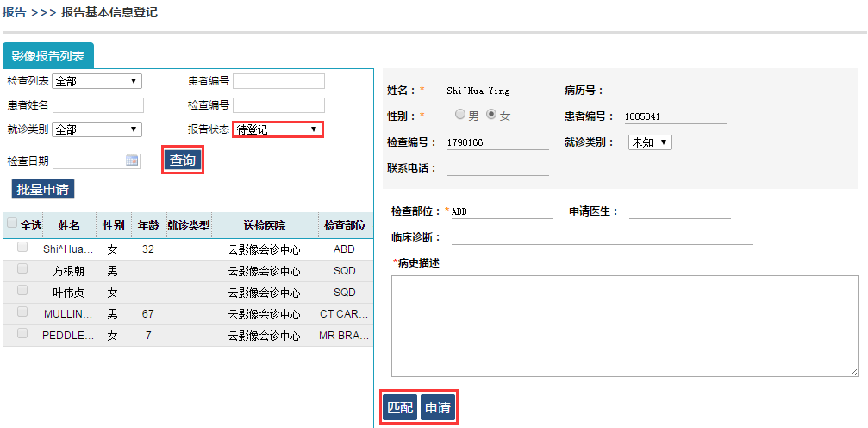Click the 送检医院 column header
The width and height of the screenshot is (868, 428).
pyautogui.click(x=265, y=225)
